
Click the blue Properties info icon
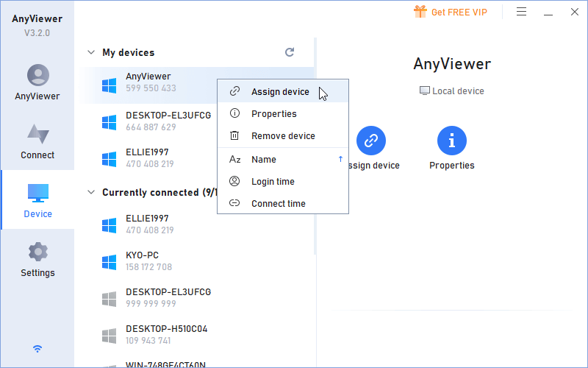[x=451, y=140]
